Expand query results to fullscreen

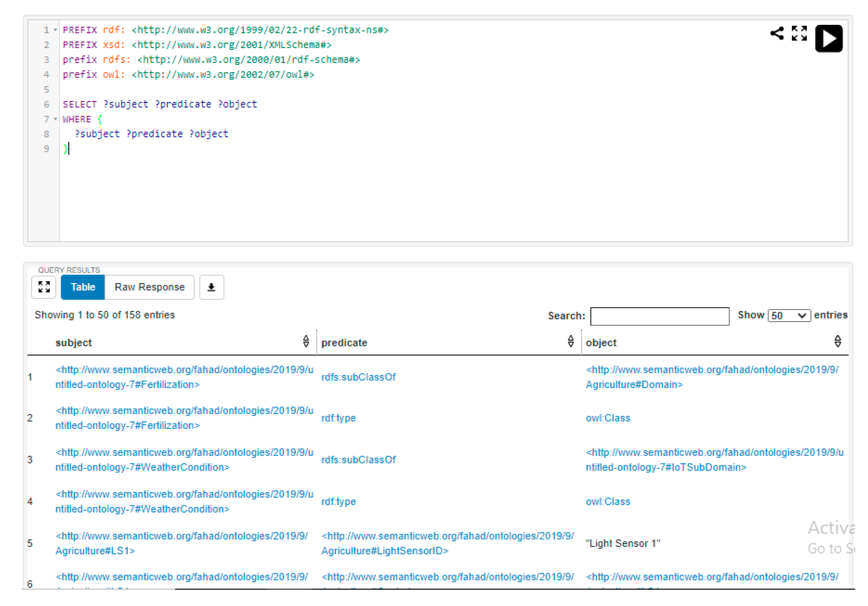click(x=44, y=287)
